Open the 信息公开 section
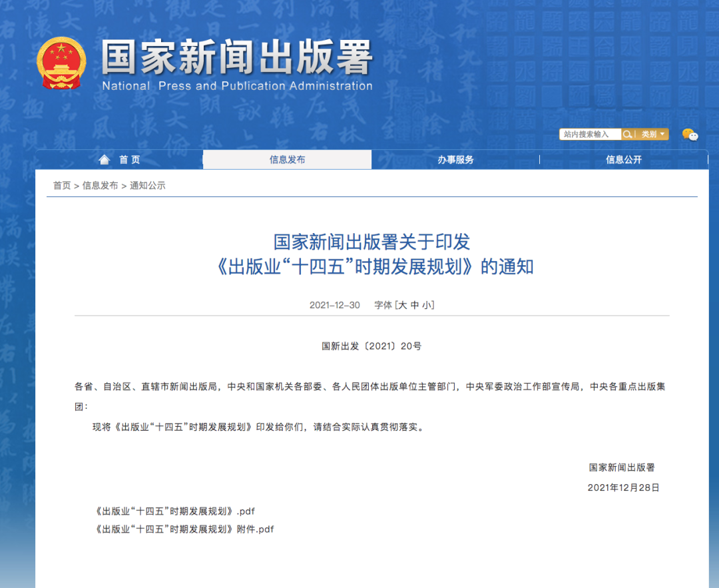 coord(623,159)
